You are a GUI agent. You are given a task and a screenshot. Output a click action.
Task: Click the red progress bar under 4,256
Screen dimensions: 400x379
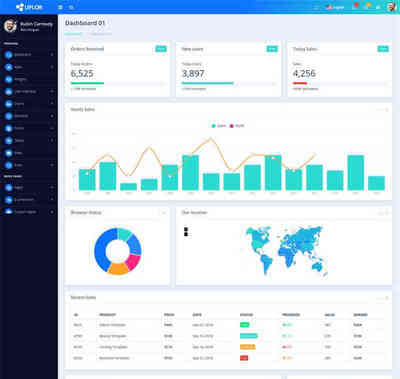click(x=300, y=83)
